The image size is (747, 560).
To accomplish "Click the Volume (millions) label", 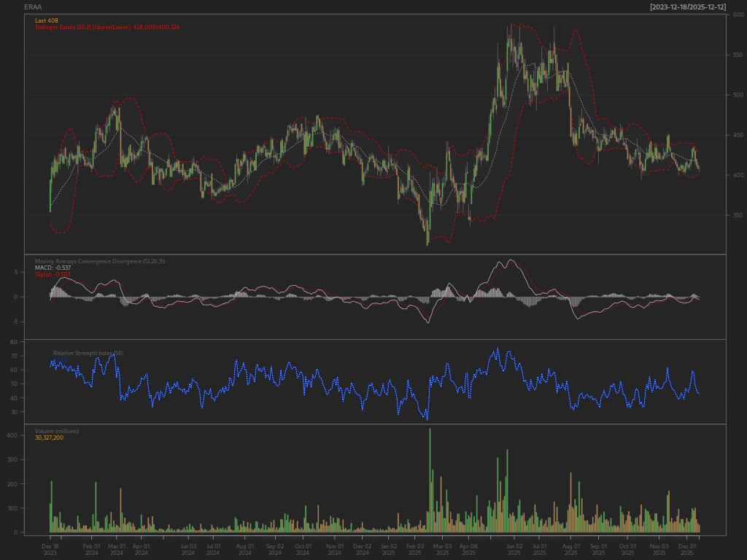I will (57, 431).
